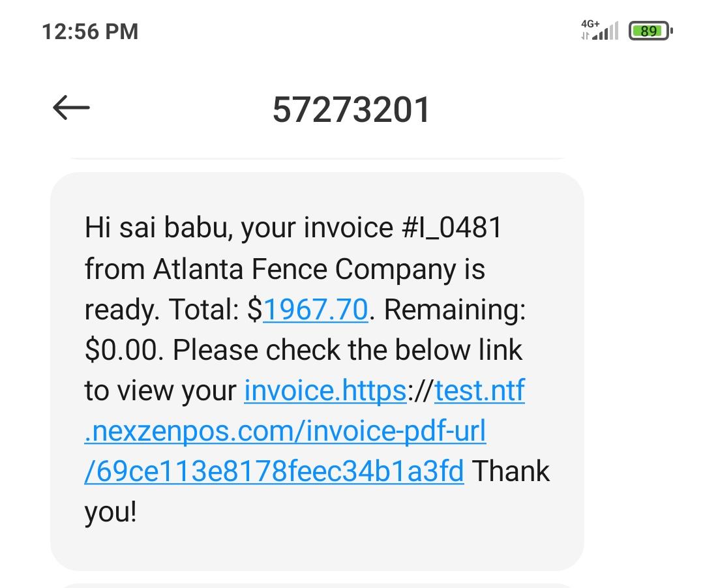703x588 pixels.
Task: Tap the linked amount 1967.70
Action: coord(316,310)
